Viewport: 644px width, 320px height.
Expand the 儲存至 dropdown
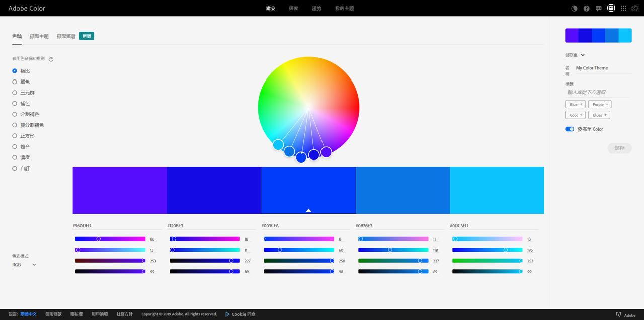coord(575,55)
